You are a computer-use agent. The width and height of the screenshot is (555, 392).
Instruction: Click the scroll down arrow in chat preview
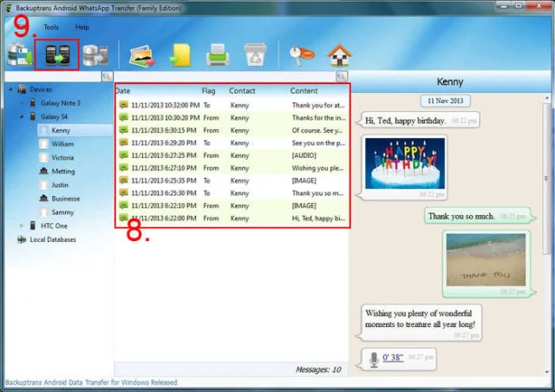click(x=547, y=372)
